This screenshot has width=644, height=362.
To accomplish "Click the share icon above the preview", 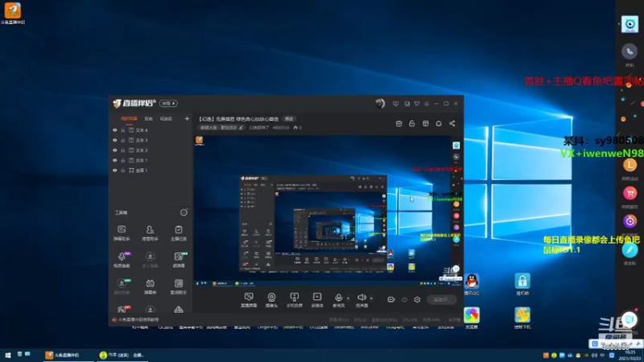I will 452,124.
